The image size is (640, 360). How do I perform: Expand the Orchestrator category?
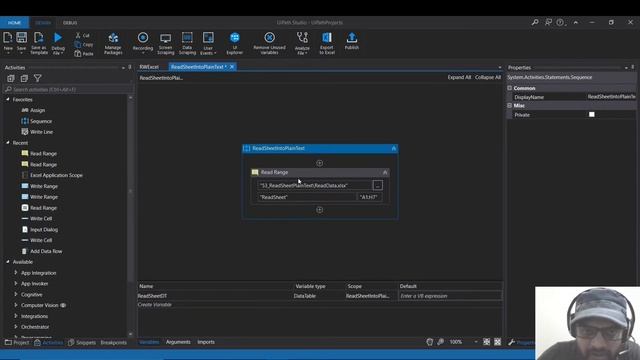click(x=16, y=327)
